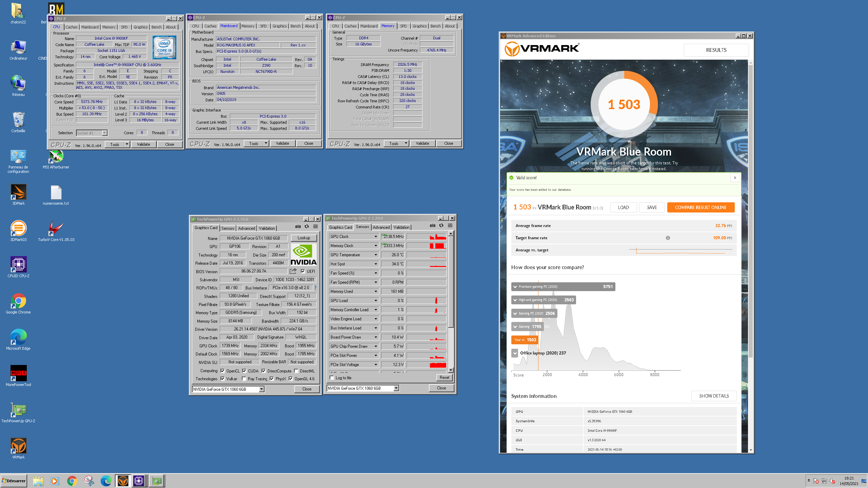Click the VRMark taskbar button

click(123, 481)
